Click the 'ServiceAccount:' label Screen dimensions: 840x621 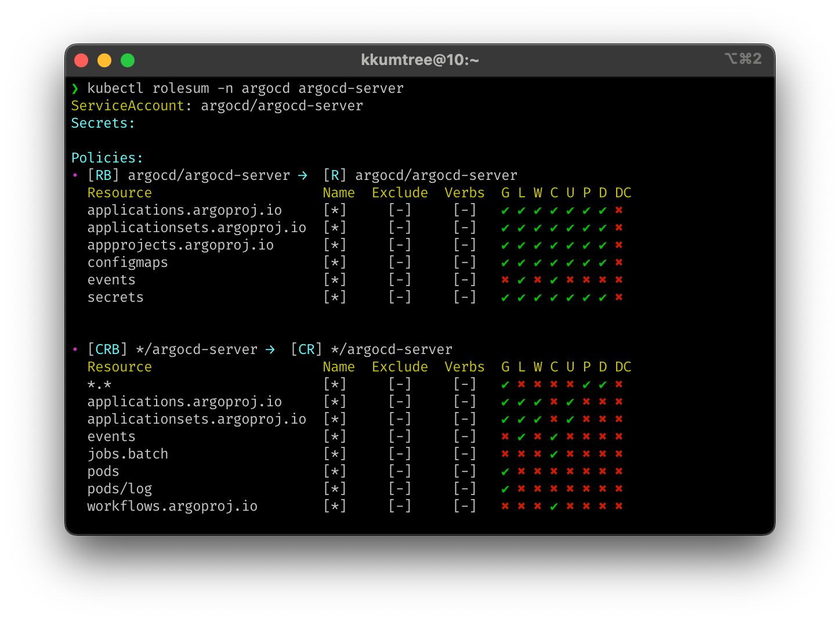point(131,106)
